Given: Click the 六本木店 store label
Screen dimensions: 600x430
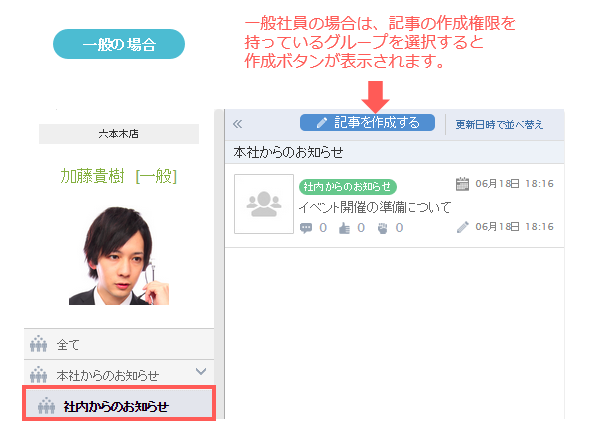Looking at the screenshot, I should tap(119, 134).
